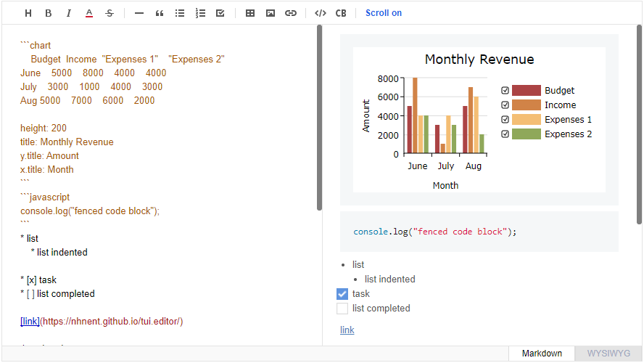Image resolution: width=644 pixels, height=363 pixels.
Task: Check the 'list completed' task checkbox
Action: point(343,309)
